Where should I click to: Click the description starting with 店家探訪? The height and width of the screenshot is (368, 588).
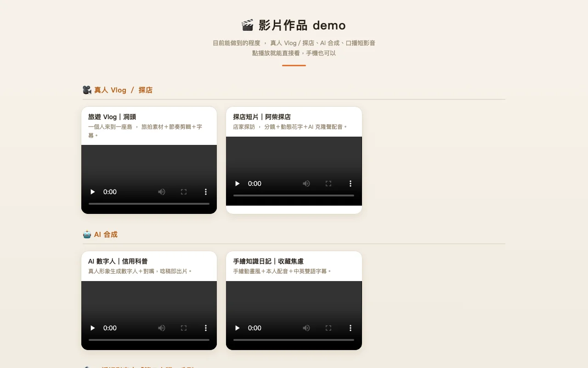click(290, 126)
